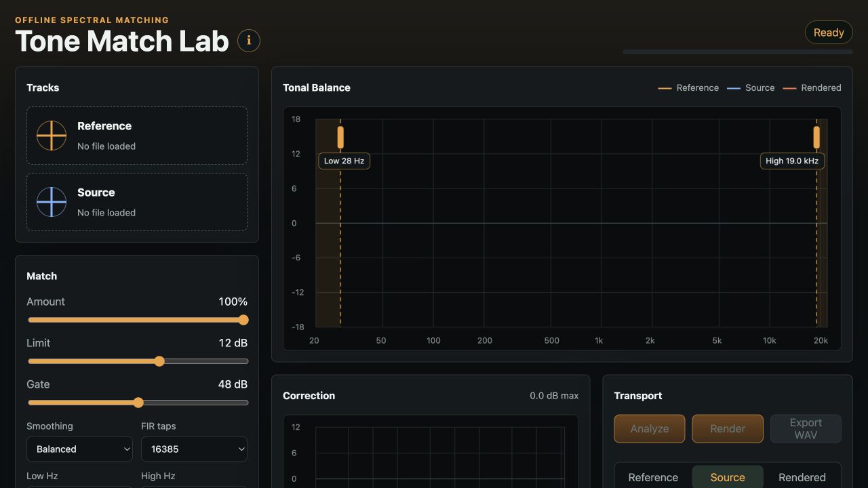Select the Rendered playback tab

click(x=802, y=477)
